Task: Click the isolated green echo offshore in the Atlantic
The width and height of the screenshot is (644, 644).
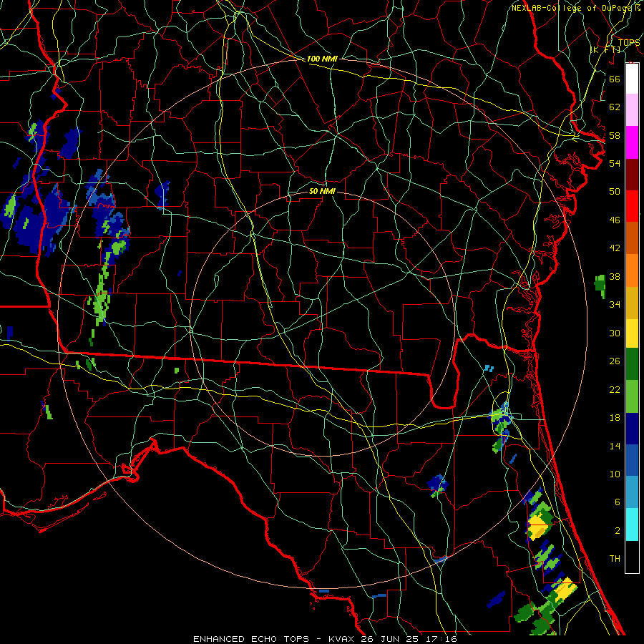Action: [x=600, y=285]
